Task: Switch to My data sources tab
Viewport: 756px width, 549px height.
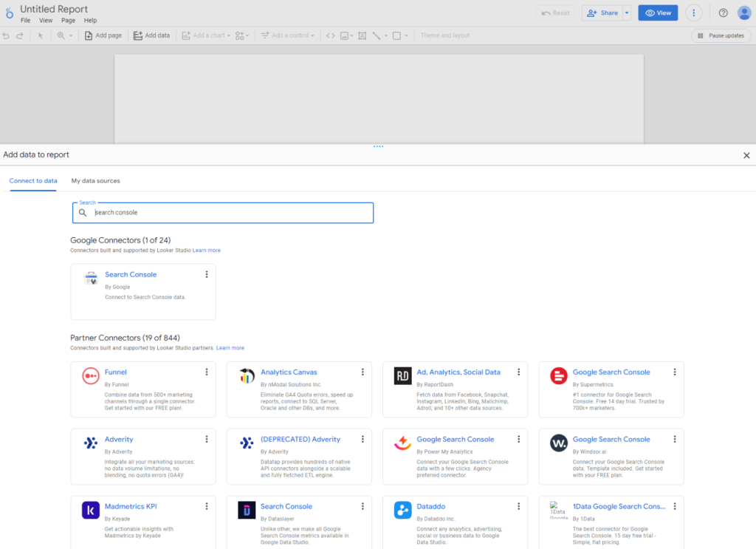Action: pyautogui.click(x=95, y=181)
